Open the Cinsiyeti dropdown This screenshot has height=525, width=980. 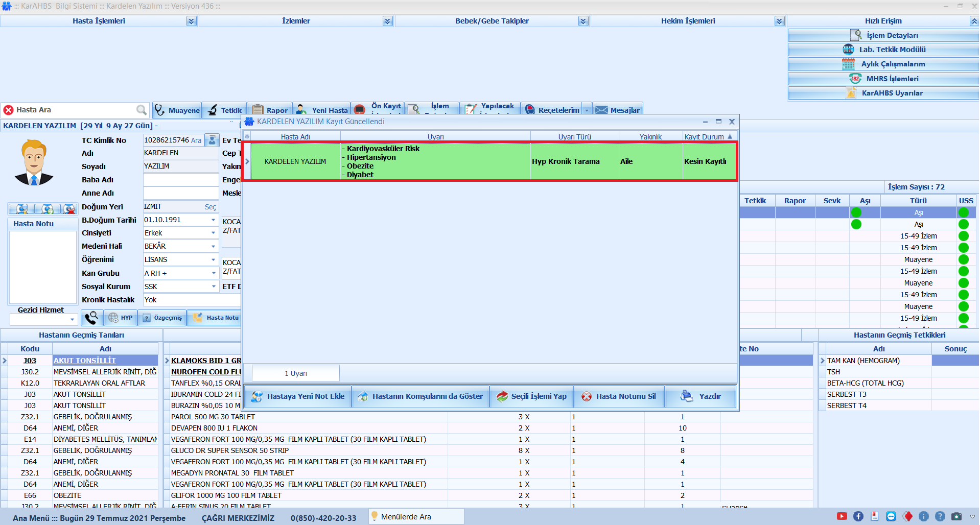213,233
